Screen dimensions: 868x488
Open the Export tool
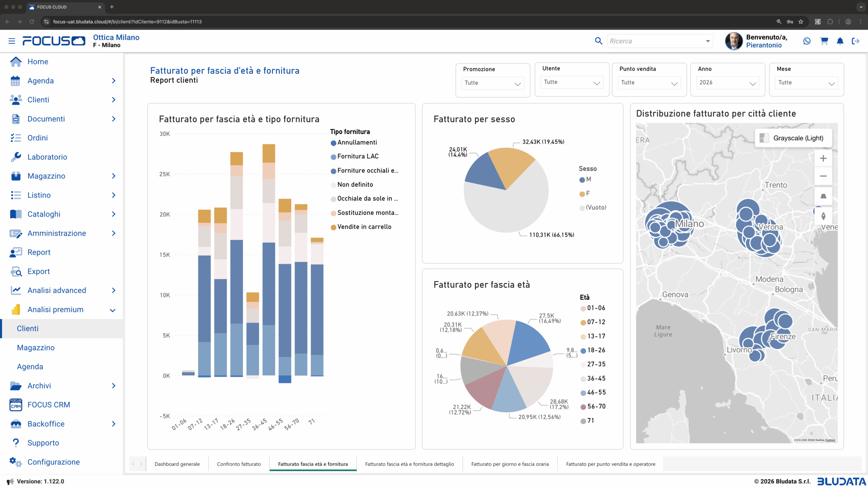[x=38, y=271]
